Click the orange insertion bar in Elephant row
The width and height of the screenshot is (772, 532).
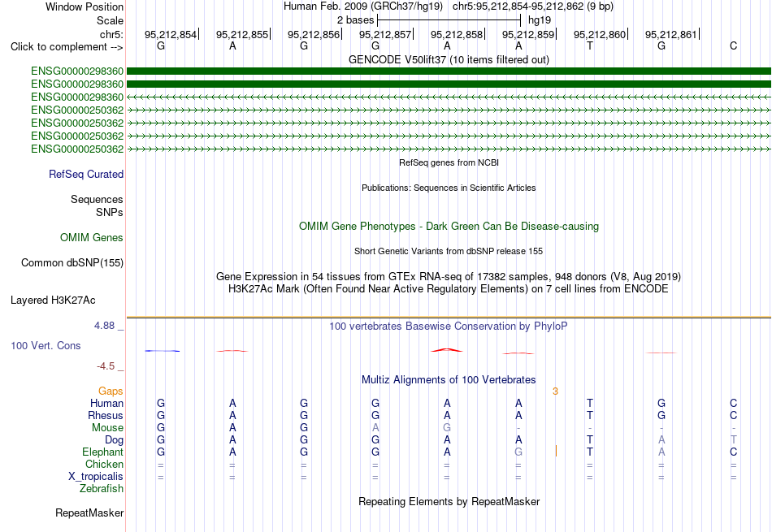pyautogui.click(x=556, y=452)
